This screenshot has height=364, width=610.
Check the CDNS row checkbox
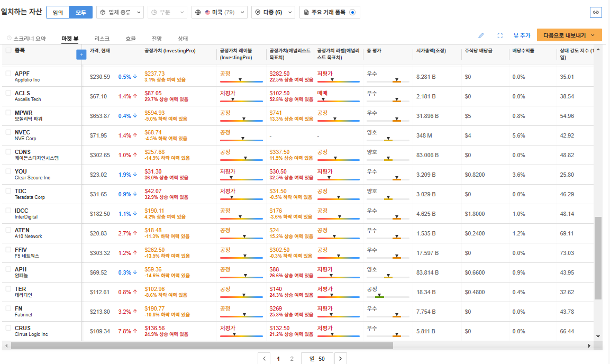tap(8, 152)
